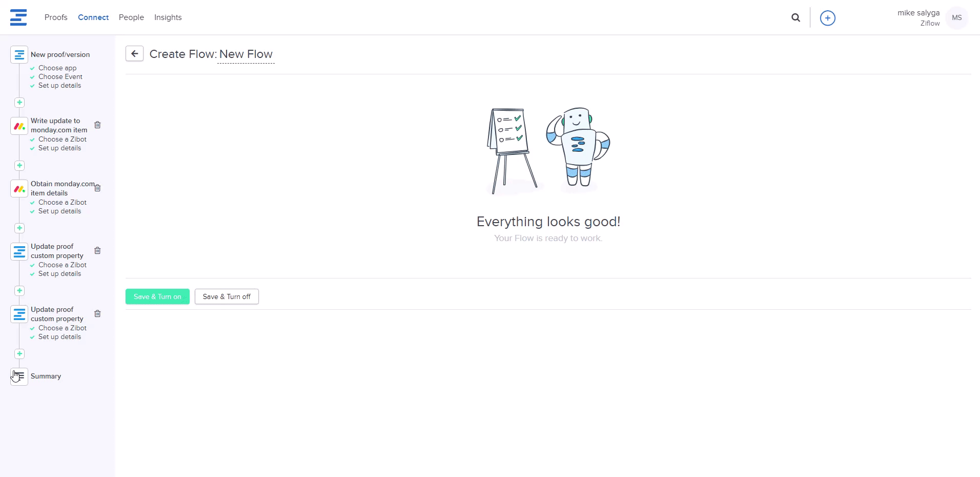Click the circled plus create icon
The image size is (980, 477).
point(828,18)
